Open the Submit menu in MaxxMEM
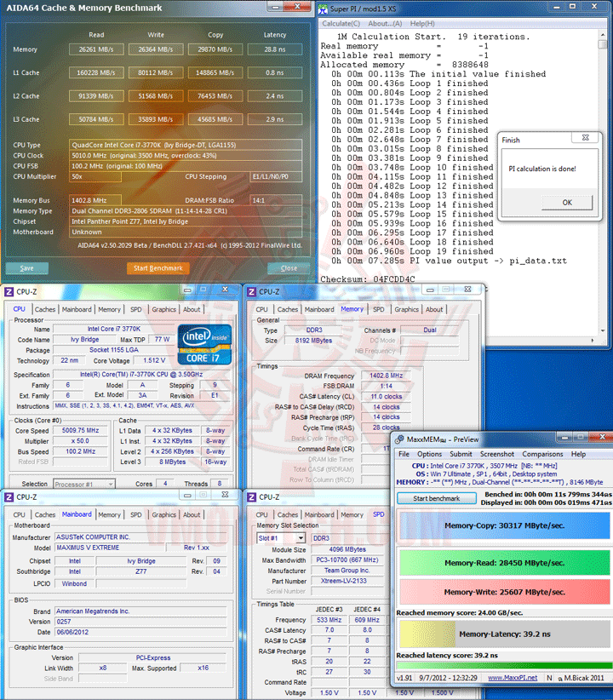The height and width of the screenshot is (700, 613). tap(461, 454)
